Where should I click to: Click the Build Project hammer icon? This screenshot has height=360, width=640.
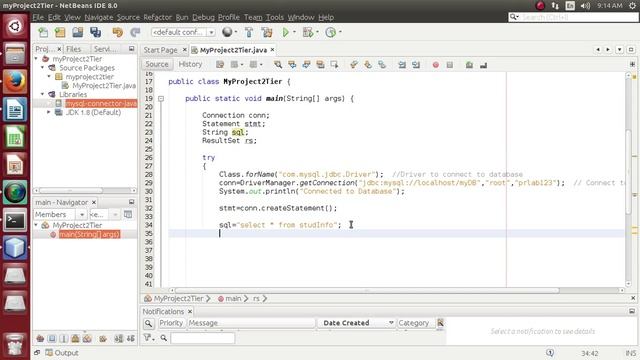[x=249, y=32]
